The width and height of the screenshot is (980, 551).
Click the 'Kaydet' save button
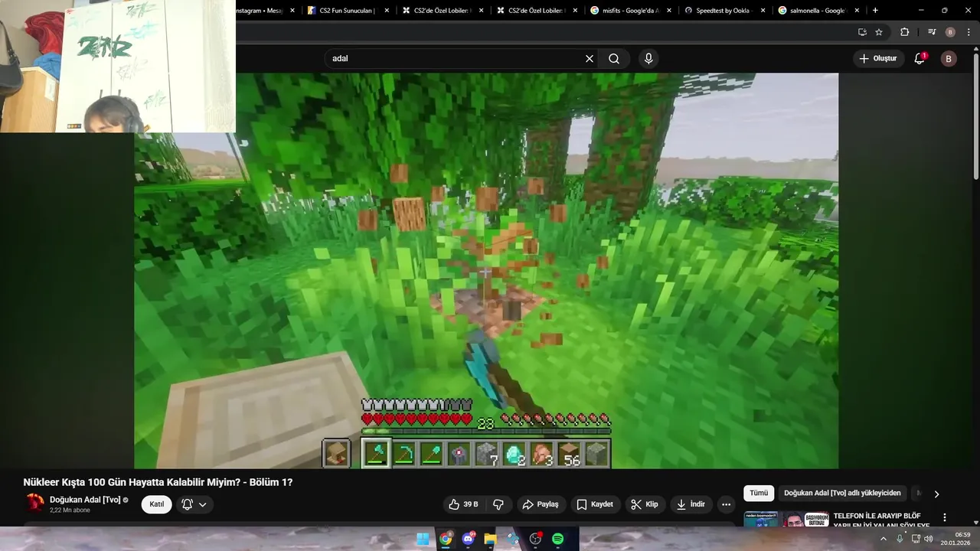(595, 504)
